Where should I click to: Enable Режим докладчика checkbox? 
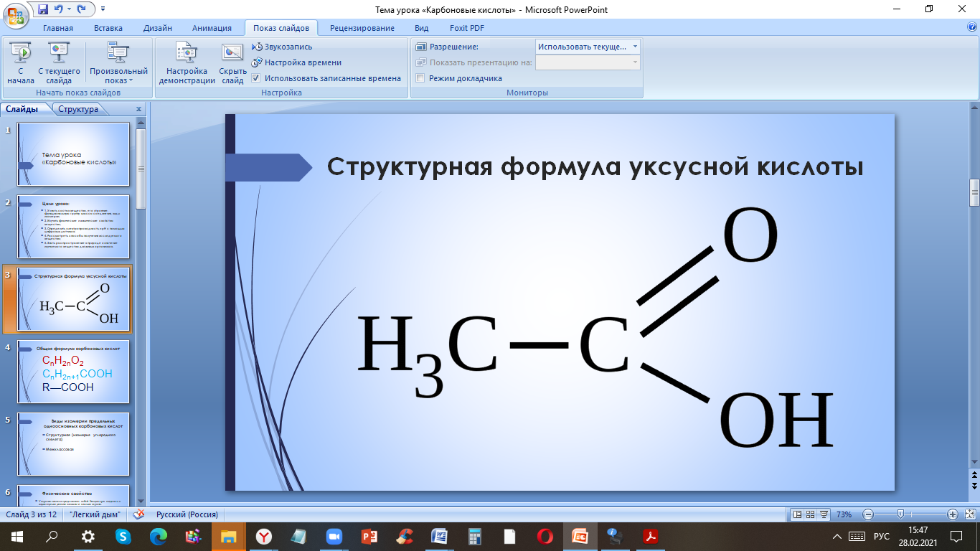420,78
